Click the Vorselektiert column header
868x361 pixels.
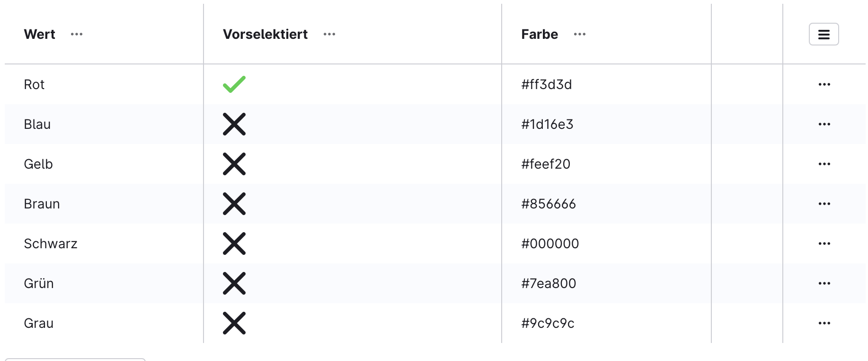pyautogui.click(x=265, y=34)
